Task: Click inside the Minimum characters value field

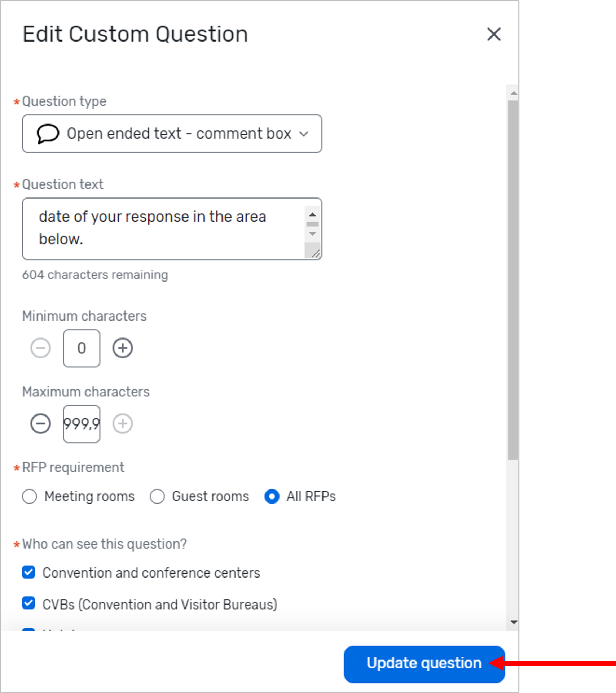Action: pos(81,348)
